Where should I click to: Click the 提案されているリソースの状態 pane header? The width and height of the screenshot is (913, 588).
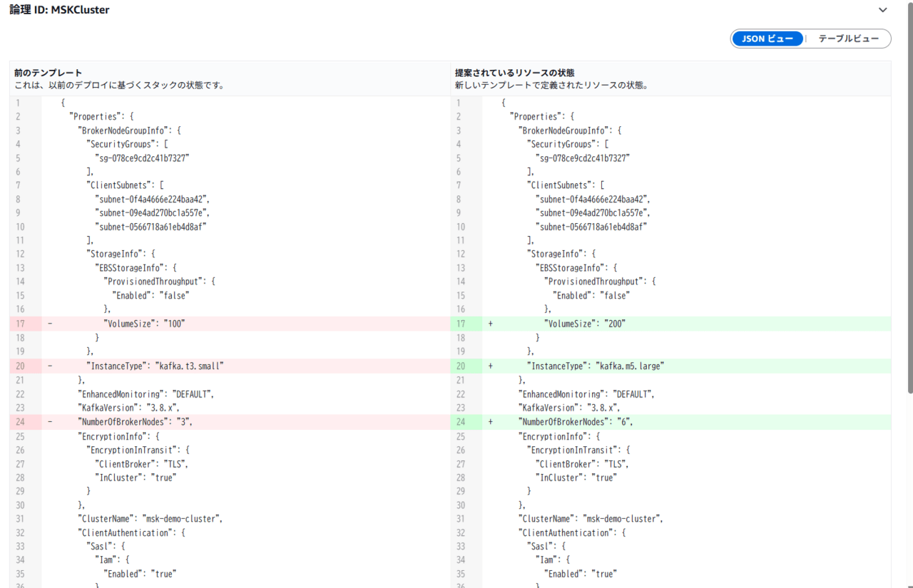515,73
